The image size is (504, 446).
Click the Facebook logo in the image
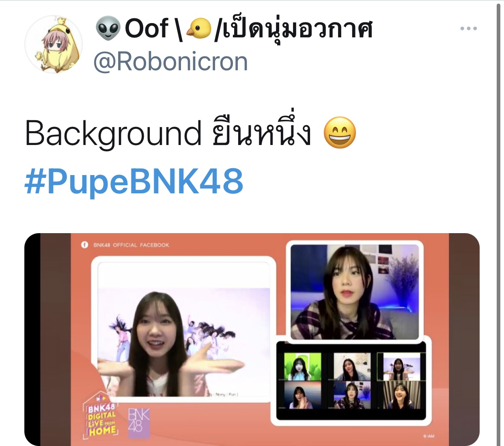[x=84, y=245]
